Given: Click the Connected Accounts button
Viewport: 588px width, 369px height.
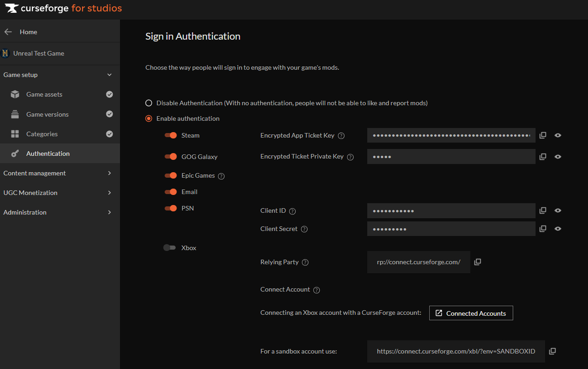Looking at the screenshot, I should pyautogui.click(x=471, y=313).
